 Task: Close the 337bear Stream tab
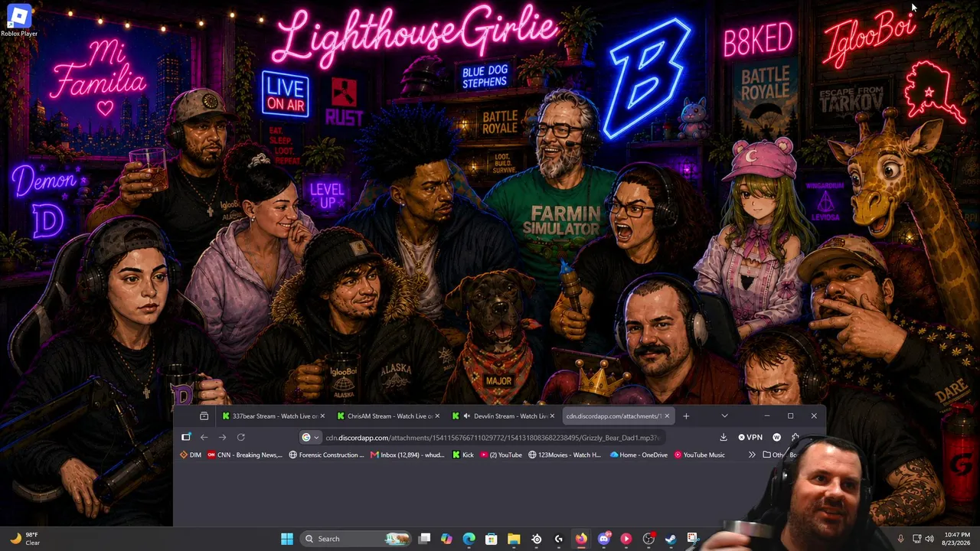pos(322,416)
